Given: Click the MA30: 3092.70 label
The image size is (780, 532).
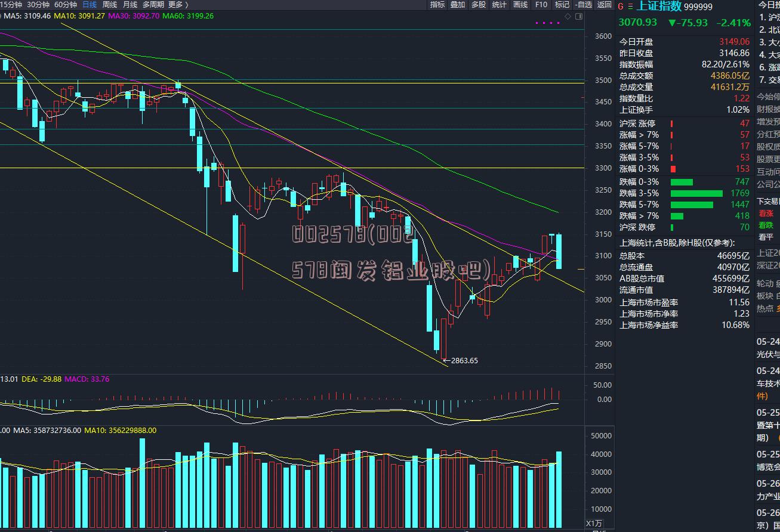Looking at the screenshot, I should 134,16.
